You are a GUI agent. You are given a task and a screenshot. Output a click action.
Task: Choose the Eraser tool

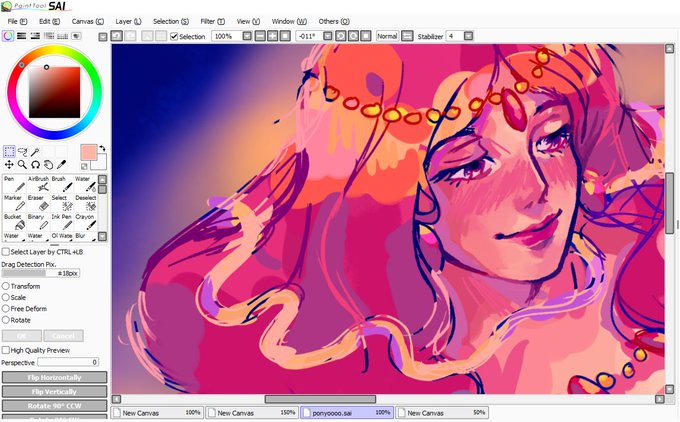38,203
